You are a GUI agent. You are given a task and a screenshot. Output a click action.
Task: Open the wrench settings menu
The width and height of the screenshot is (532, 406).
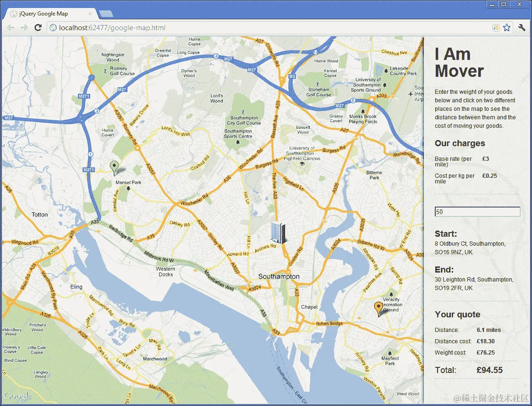(x=522, y=28)
